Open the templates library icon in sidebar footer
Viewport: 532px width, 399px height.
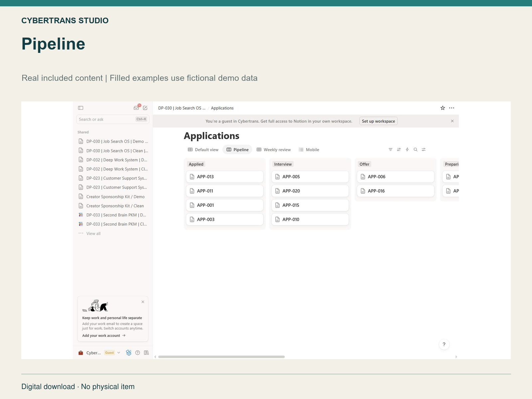(146, 353)
